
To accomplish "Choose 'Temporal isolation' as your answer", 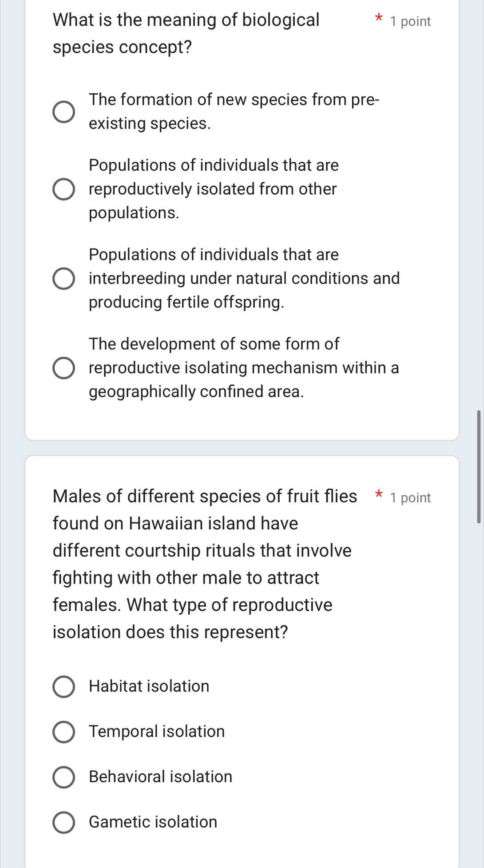I will 63,731.
